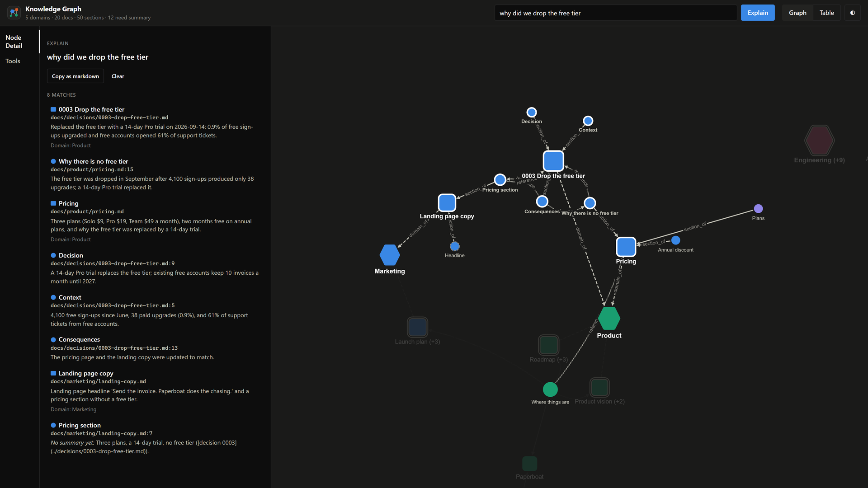Open the 'Pricing' match result title
The width and height of the screenshot is (868, 488).
coord(68,203)
